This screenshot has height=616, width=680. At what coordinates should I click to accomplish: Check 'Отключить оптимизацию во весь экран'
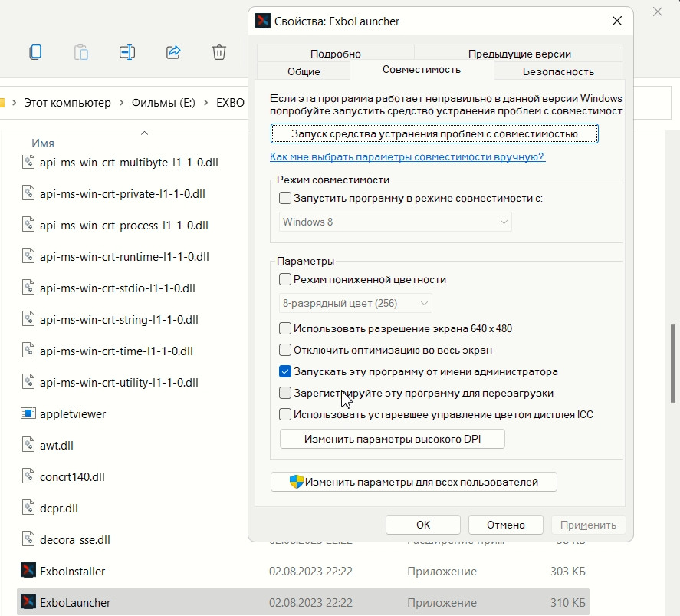285,350
